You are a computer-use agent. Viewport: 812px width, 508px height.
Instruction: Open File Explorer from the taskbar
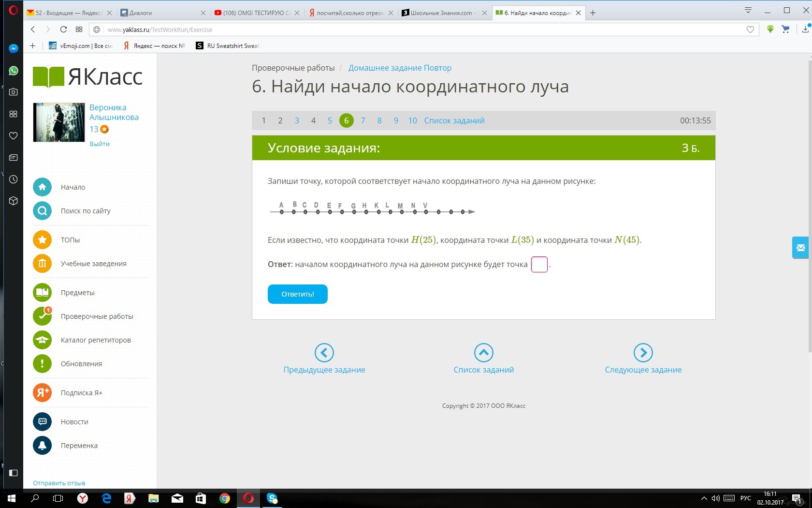[x=154, y=498]
